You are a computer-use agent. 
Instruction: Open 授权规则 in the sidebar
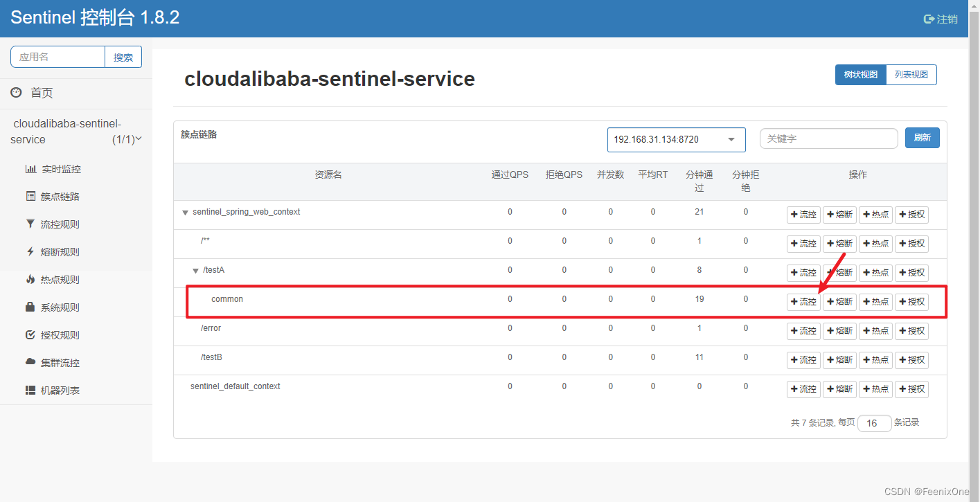click(x=60, y=335)
